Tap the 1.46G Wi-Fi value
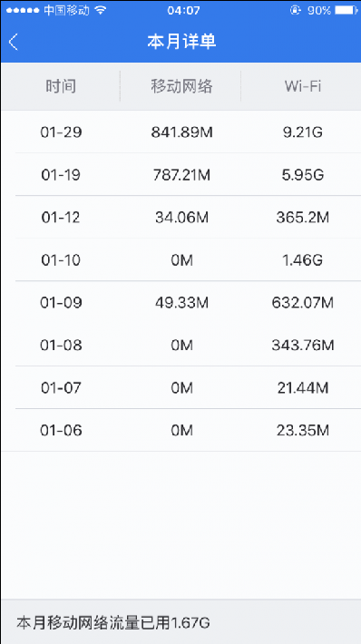The width and height of the screenshot is (361, 644). 303,260
